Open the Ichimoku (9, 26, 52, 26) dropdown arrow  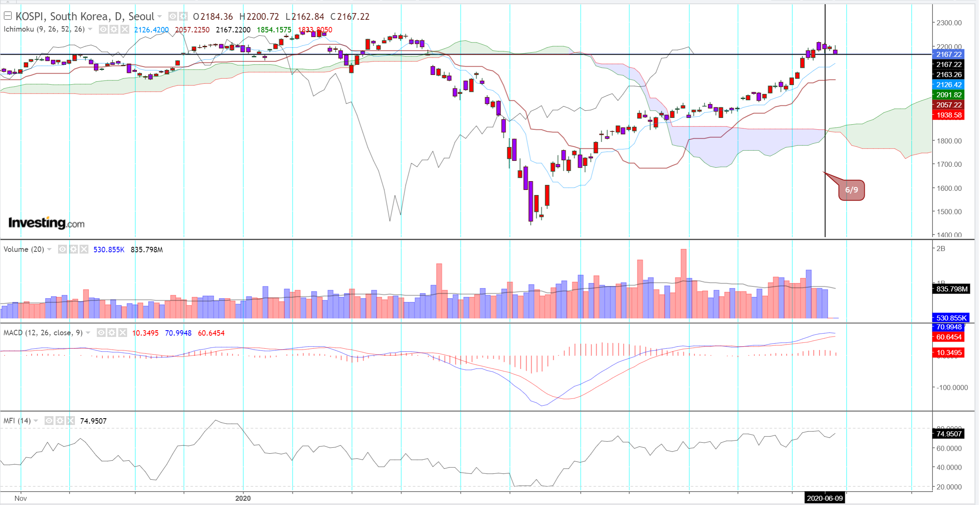pyautogui.click(x=90, y=29)
